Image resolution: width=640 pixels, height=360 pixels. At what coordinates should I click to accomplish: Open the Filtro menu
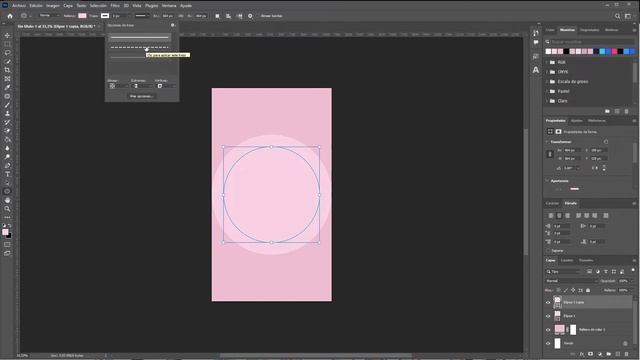click(x=115, y=6)
